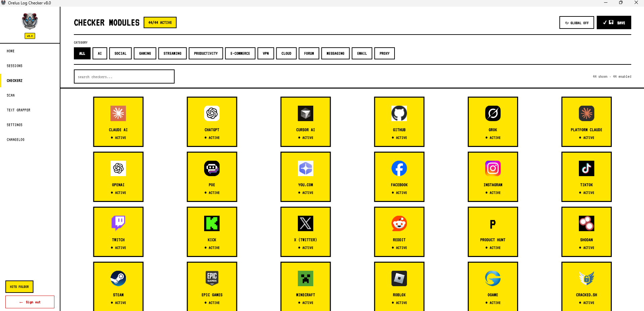Screen dimensions: 644x311
Task: Click the Grok module icon
Action: (x=493, y=113)
